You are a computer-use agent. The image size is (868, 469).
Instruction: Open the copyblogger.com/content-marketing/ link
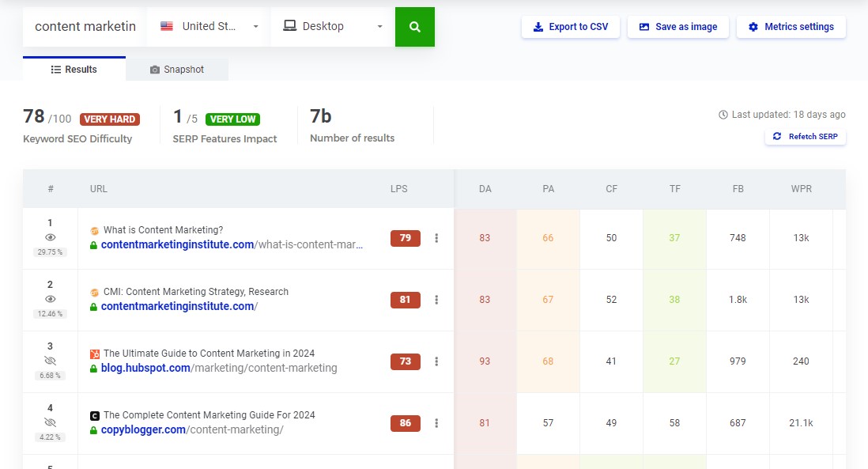click(192, 429)
